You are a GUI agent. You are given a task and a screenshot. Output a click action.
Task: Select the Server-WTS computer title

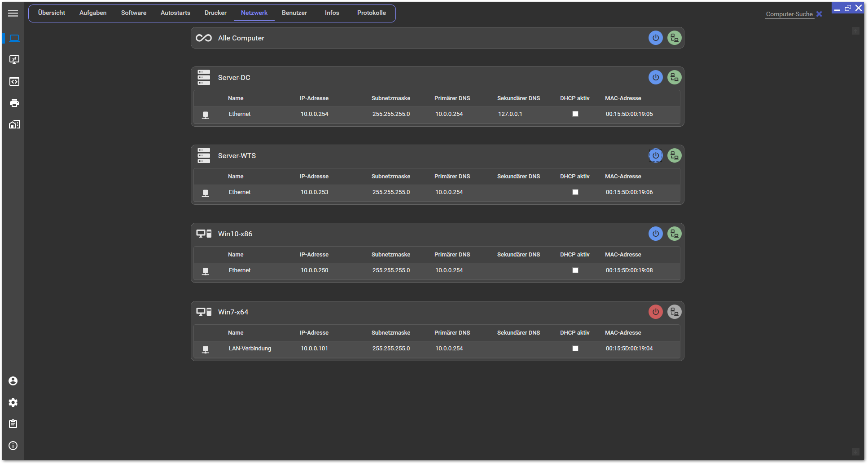tap(237, 156)
